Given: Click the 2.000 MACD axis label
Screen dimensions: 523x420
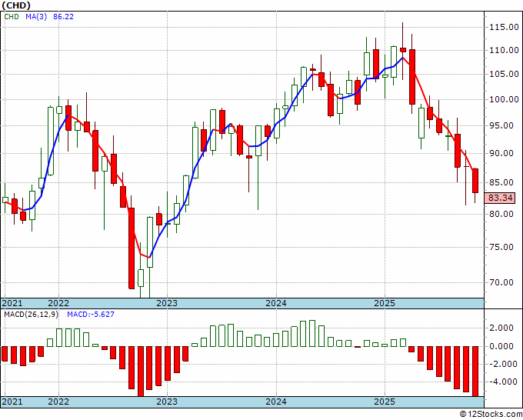Looking at the screenshot, I should click(x=501, y=328).
